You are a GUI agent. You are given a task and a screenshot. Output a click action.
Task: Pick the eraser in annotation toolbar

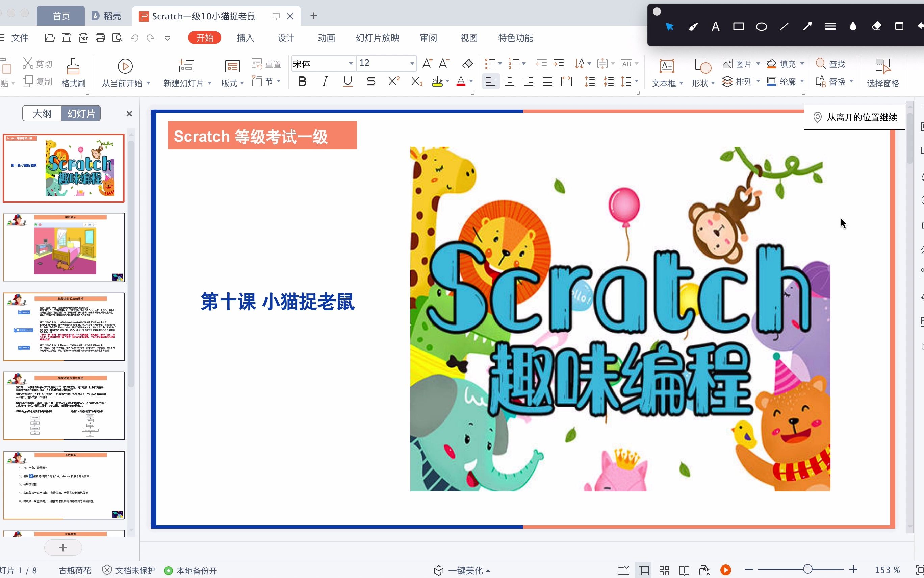click(x=876, y=27)
